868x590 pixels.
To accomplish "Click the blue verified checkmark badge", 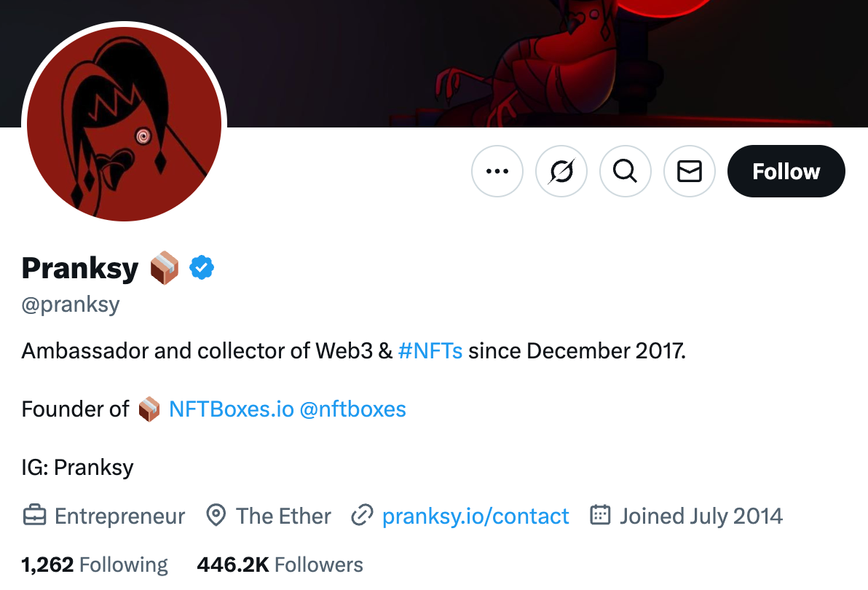I will (x=202, y=268).
